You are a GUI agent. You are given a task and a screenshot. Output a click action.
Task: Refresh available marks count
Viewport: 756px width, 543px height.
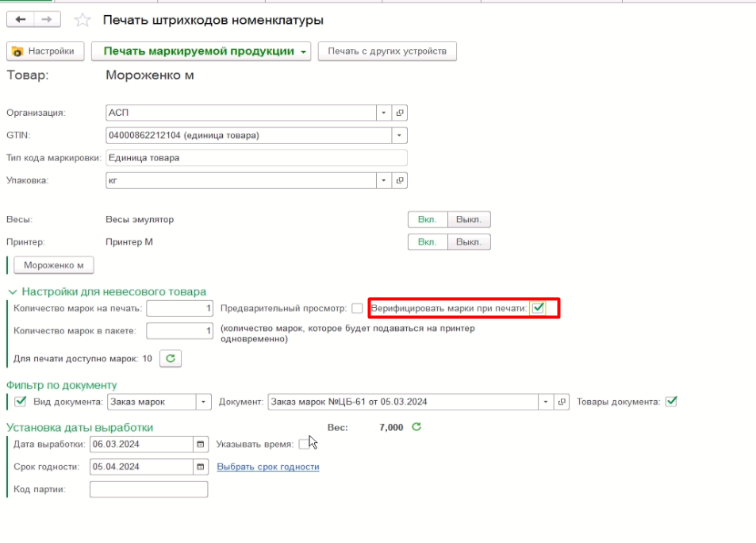171,358
